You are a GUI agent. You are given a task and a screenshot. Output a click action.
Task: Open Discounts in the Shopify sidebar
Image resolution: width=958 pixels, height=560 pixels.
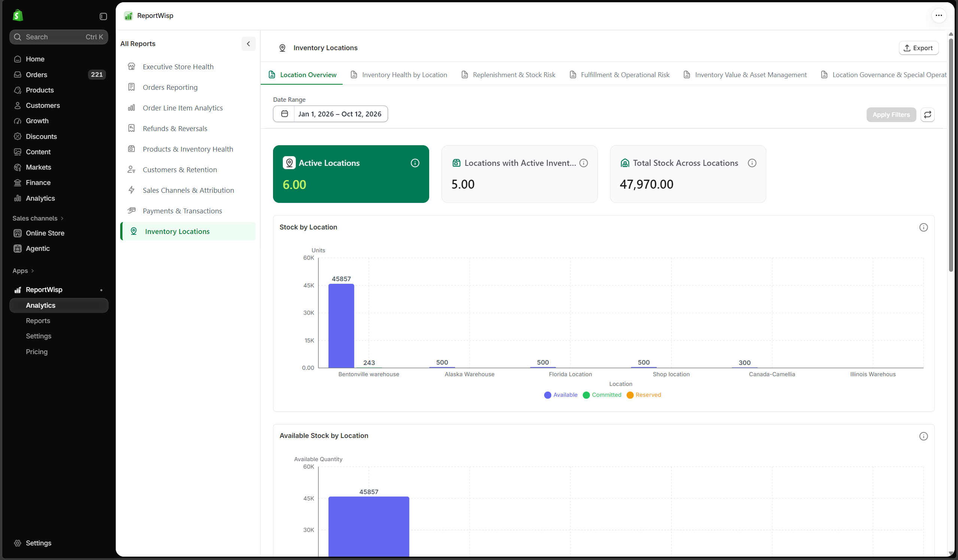click(59, 136)
